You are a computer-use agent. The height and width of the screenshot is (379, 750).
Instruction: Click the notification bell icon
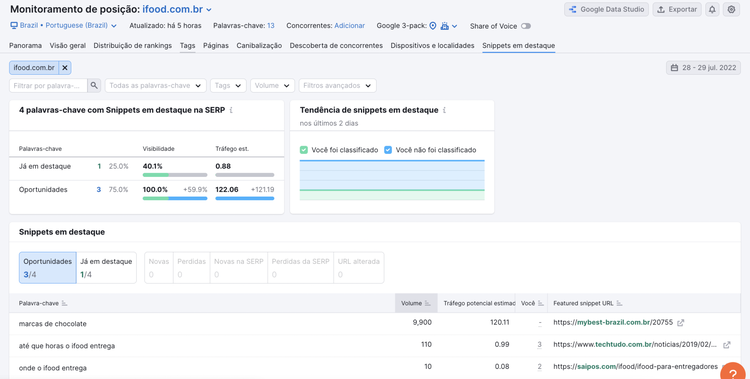pyautogui.click(x=712, y=10)
